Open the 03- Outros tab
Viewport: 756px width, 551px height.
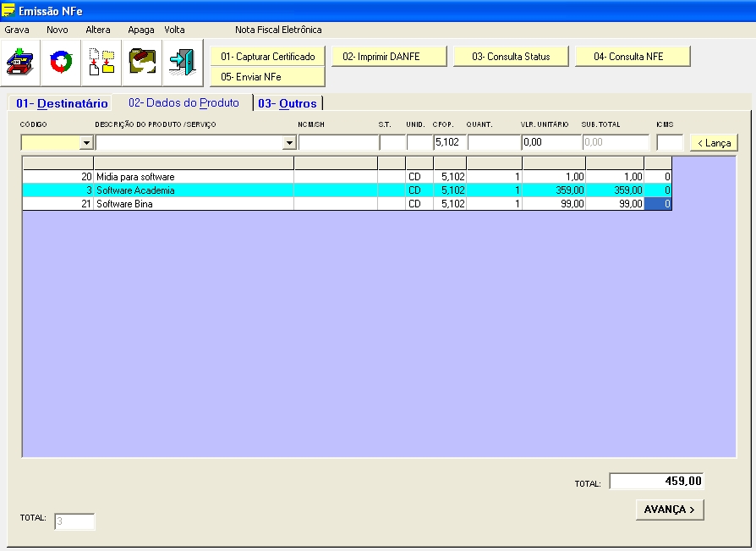pyautogui.click(x=288, y=103)
